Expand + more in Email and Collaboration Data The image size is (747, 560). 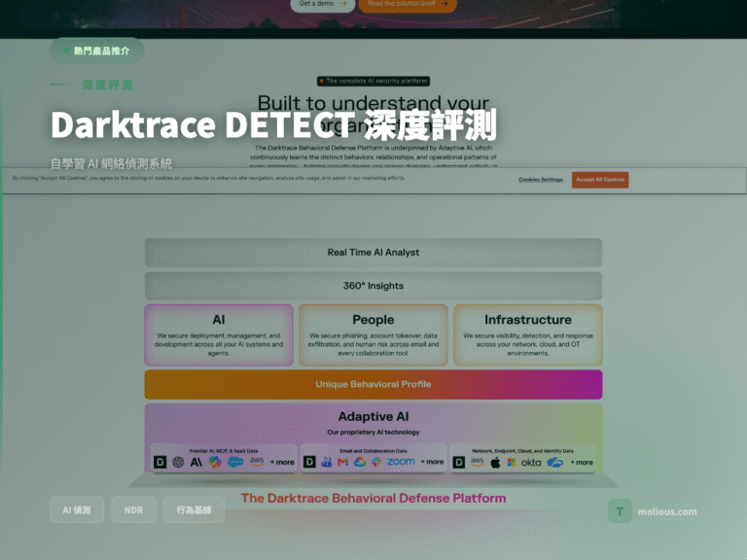pos(432,462)
